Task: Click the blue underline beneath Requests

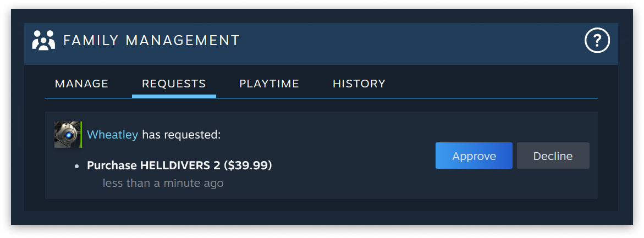Action: [x=174, y=96]
